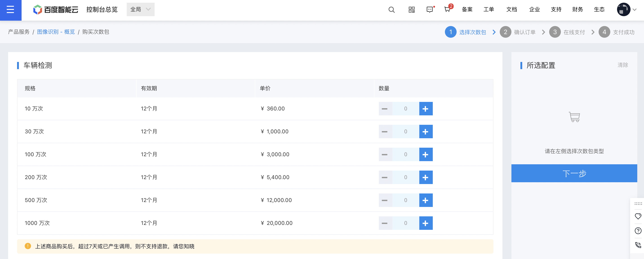Screen dimensions: 644x259
Task: Open the 企业 menu
Action: [535, 10]
